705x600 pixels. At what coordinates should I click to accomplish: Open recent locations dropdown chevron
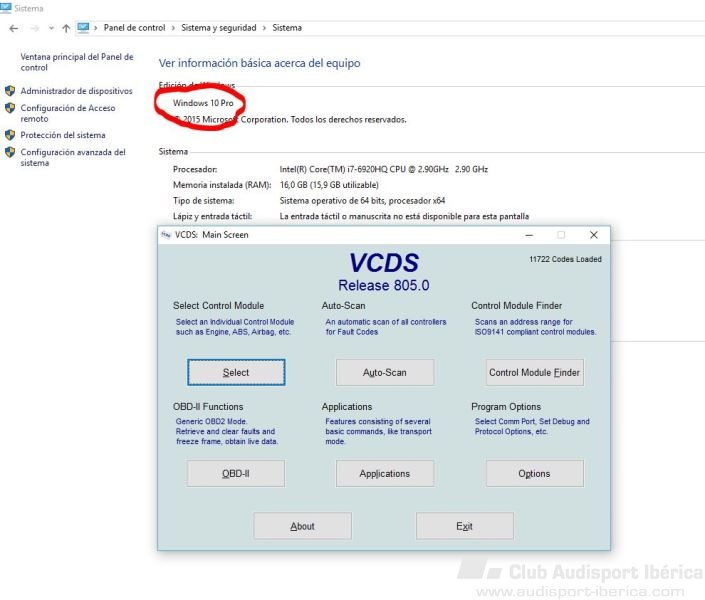[51, 28]
